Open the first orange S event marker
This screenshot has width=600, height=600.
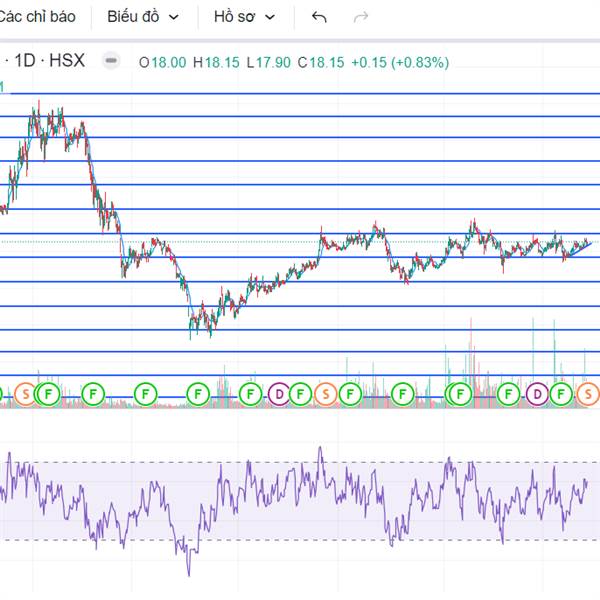click(x=26, y=394)
